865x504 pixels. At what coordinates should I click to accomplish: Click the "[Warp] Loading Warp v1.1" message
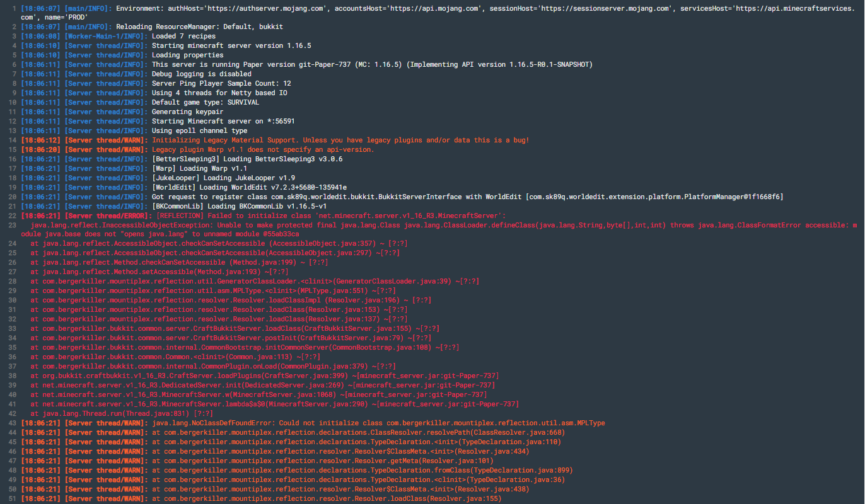point(200,169)
